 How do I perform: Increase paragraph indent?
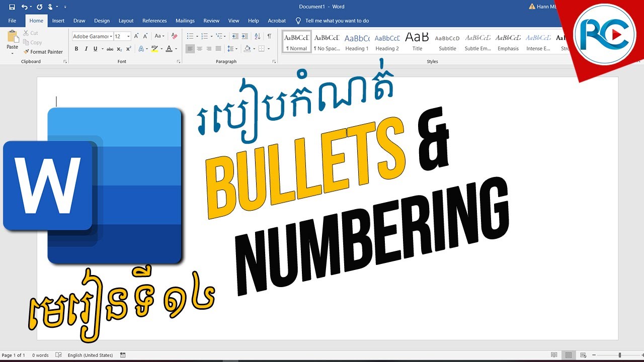point(245,36)
